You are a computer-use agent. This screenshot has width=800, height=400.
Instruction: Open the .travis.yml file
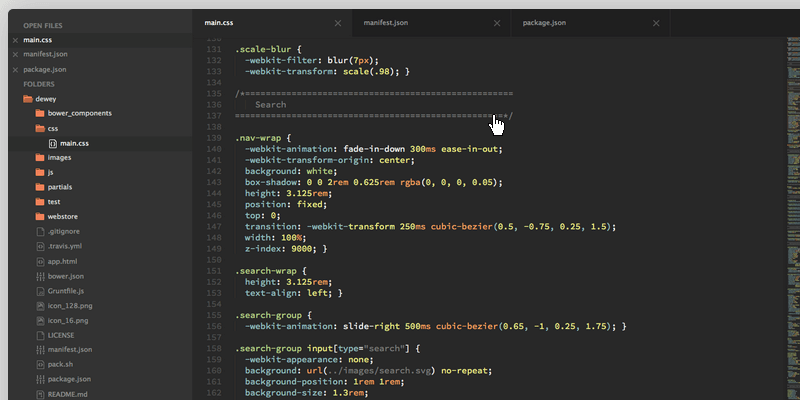(x=65, y=246)
